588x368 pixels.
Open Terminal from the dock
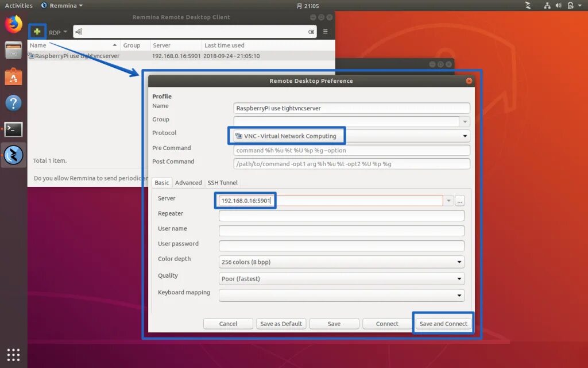pyautogui.click(x=14, y=129)
